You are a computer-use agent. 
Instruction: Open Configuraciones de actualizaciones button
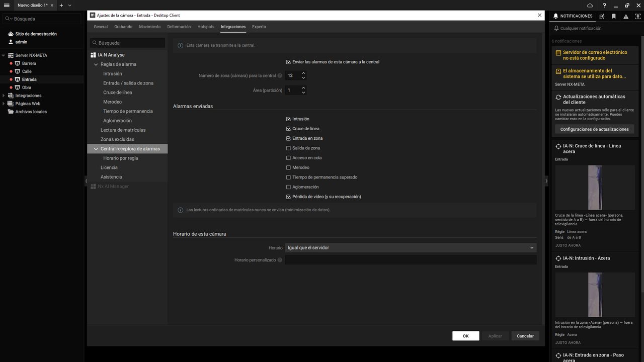click(x=594, y=129)
